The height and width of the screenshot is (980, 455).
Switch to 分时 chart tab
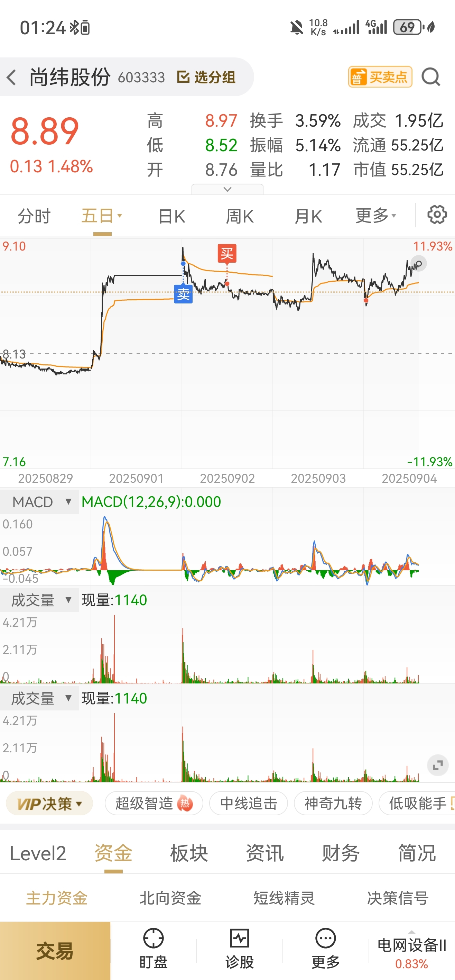pos(34,216)
